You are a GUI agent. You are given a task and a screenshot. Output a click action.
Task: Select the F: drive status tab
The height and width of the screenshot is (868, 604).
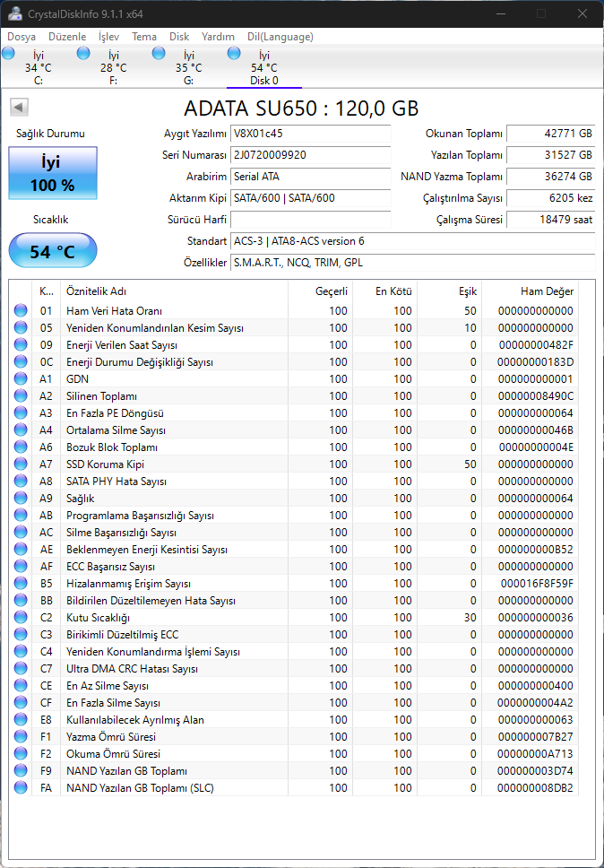114,67
